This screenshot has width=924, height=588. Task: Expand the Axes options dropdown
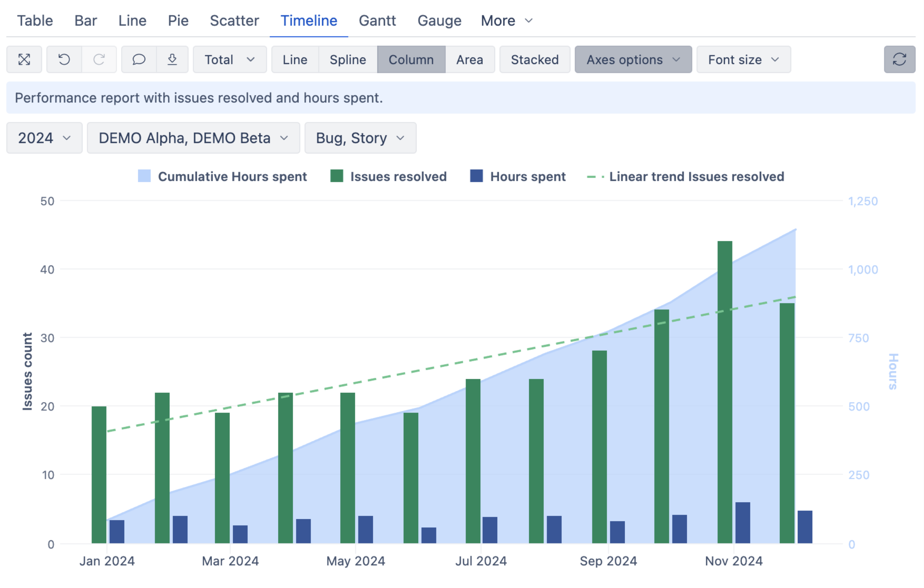coord(632,60)
